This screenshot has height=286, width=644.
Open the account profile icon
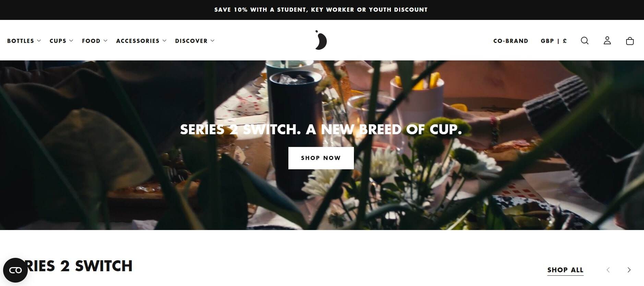pos(607,41)
